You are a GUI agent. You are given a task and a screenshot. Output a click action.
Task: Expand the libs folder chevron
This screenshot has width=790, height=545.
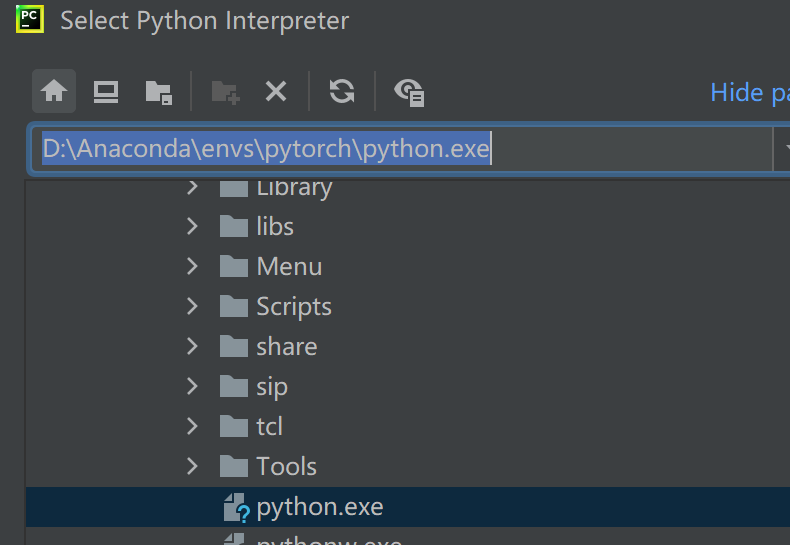(x=192, y=226)
